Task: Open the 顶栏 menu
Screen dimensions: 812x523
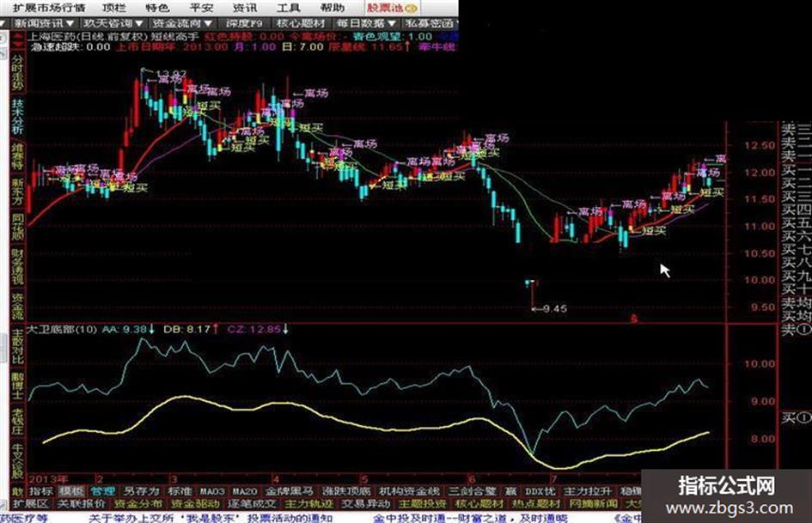Action: click(113, 8)
